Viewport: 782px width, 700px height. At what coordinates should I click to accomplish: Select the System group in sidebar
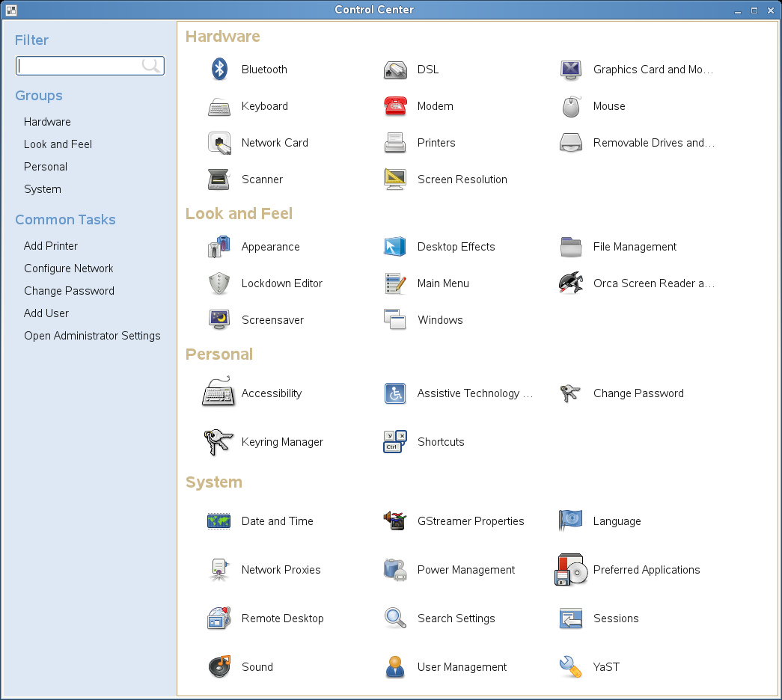click(43, 189)
